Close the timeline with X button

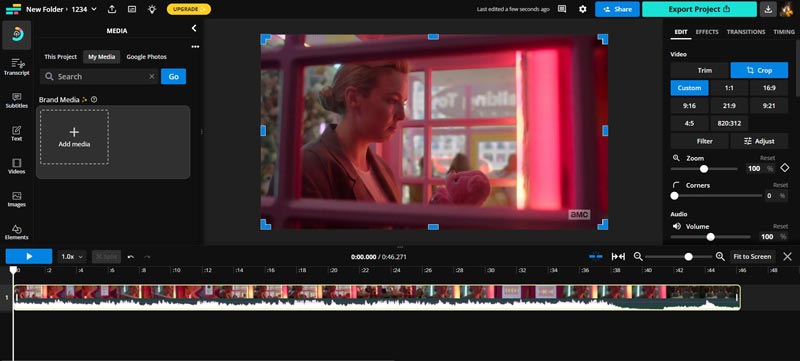click(787, 256)
